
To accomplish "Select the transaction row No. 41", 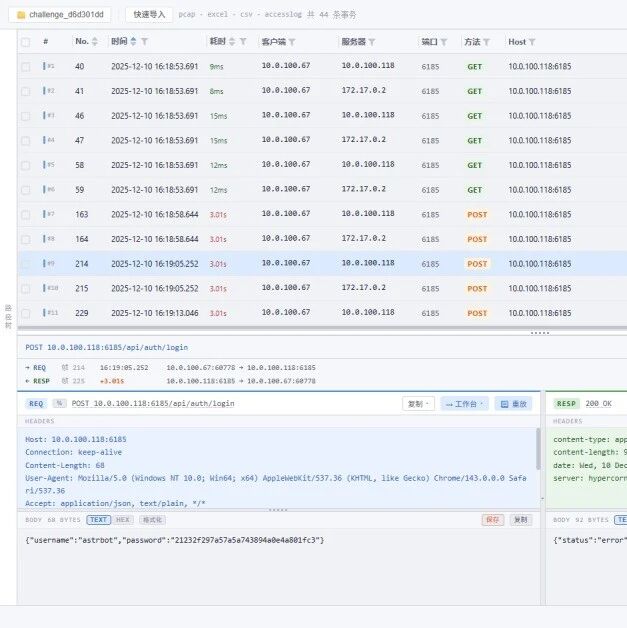I will [x=322, y=91].
